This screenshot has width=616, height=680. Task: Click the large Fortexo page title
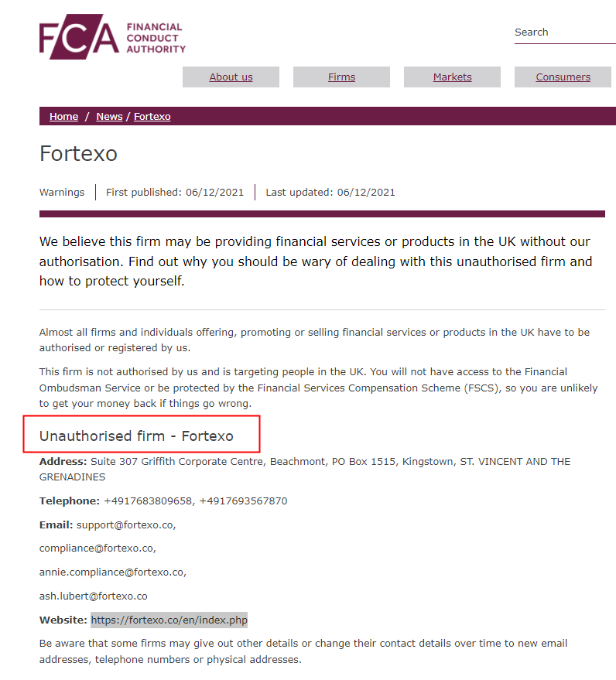click(78, 153)
